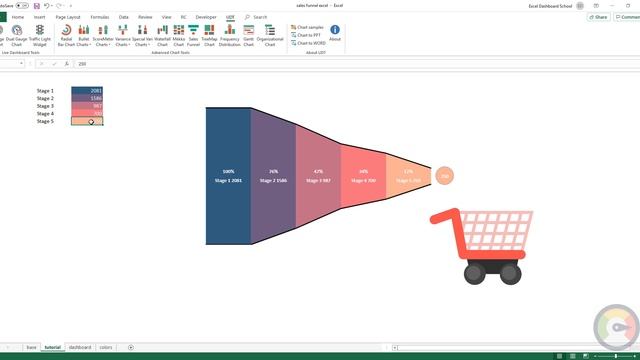
Task: Open the ribbon display options icon
Action: click(x=596, y=6)
